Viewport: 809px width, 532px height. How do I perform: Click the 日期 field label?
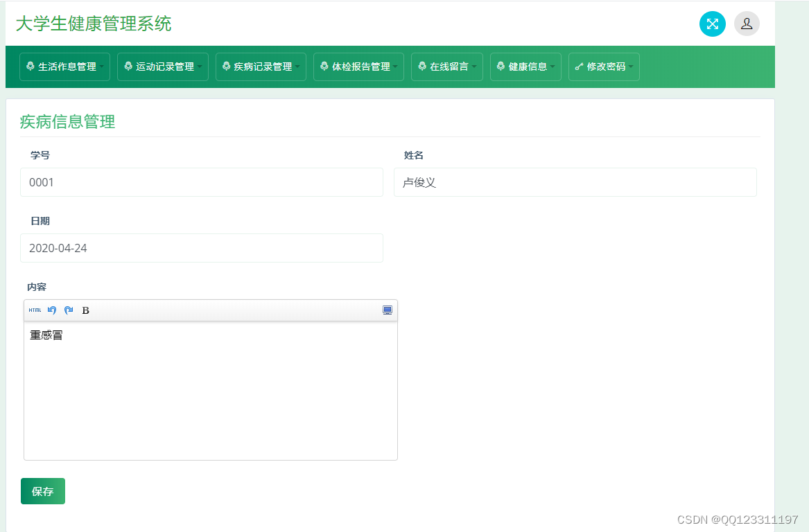coord(40,221)
